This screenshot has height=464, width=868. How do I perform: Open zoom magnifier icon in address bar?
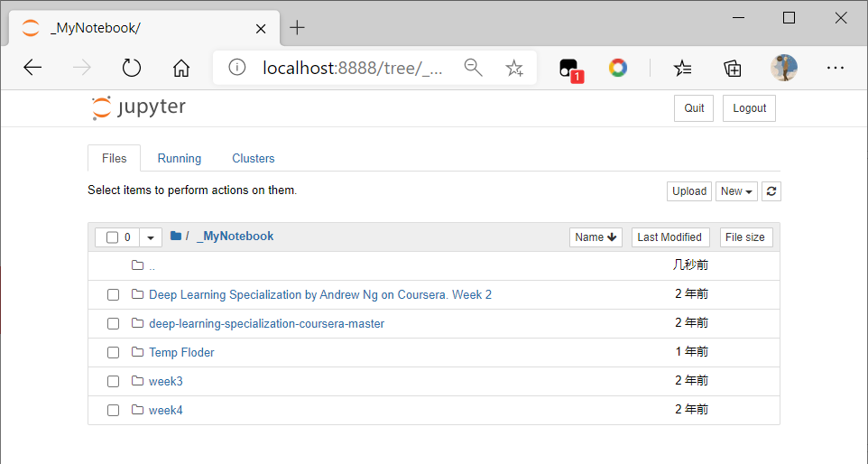tap(474, 68)
